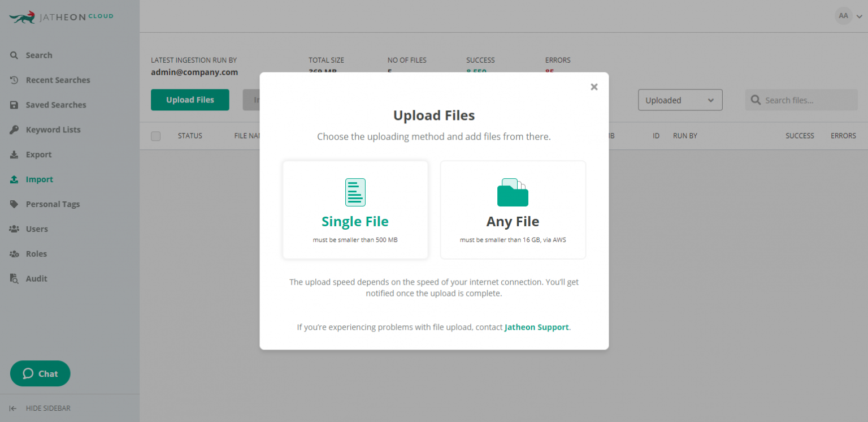Choose the Single File upload option
Screen dimensions: 868x422
tap(355, 209)
